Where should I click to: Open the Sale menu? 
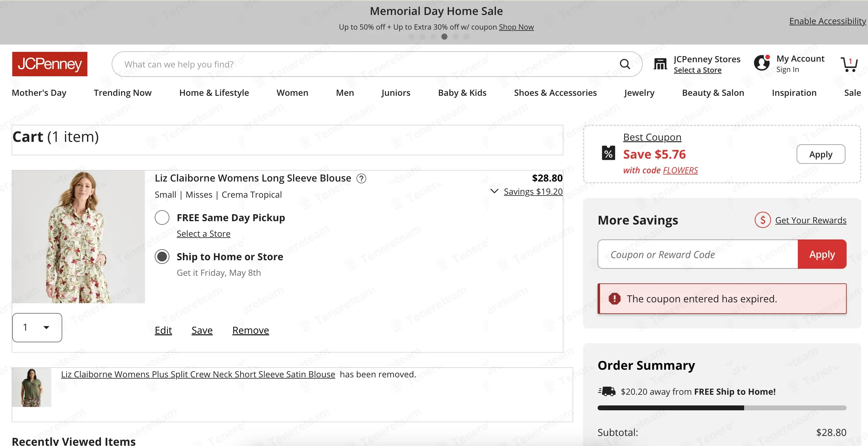click(x=852, y=93)
